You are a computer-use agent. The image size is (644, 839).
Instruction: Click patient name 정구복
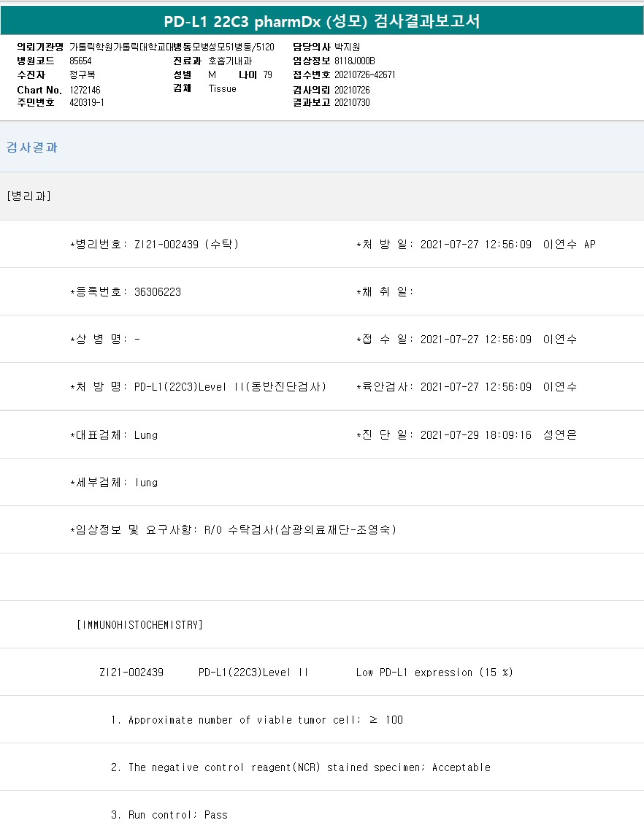tap(83, 75)
